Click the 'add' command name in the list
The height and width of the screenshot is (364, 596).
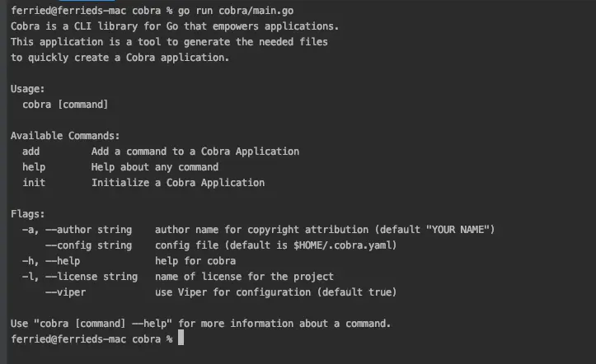(31, 152)
